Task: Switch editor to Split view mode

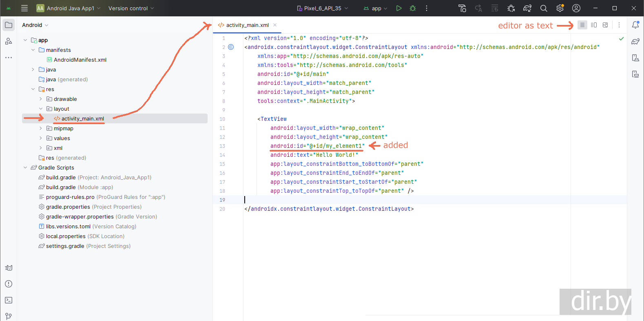Action: 594,25
